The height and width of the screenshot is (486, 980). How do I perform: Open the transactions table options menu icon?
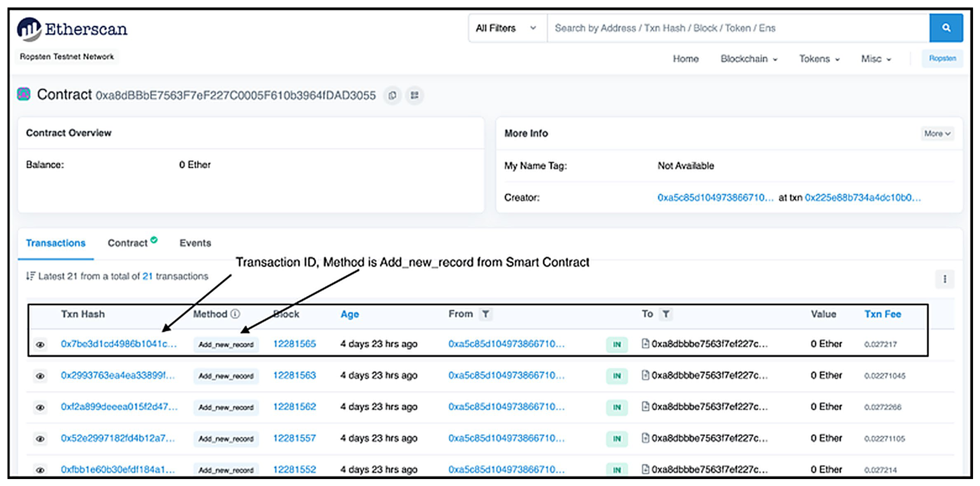[x=945, y=279]
